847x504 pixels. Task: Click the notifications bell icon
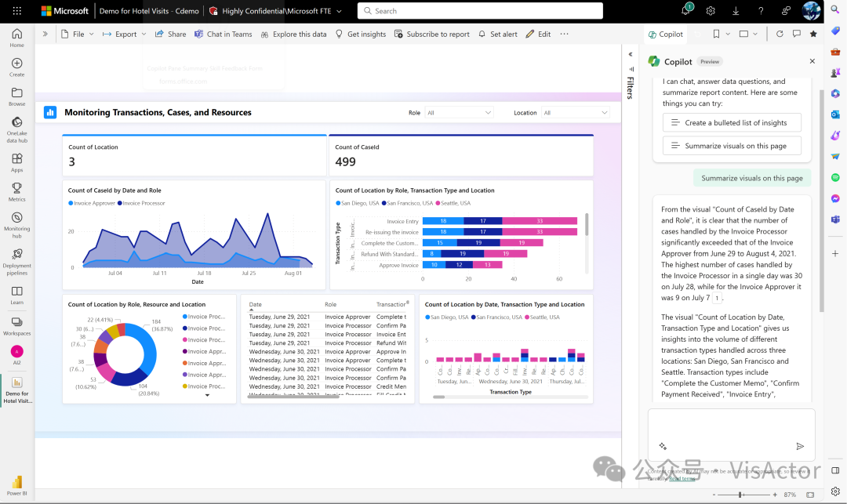(x=685, y=11)
